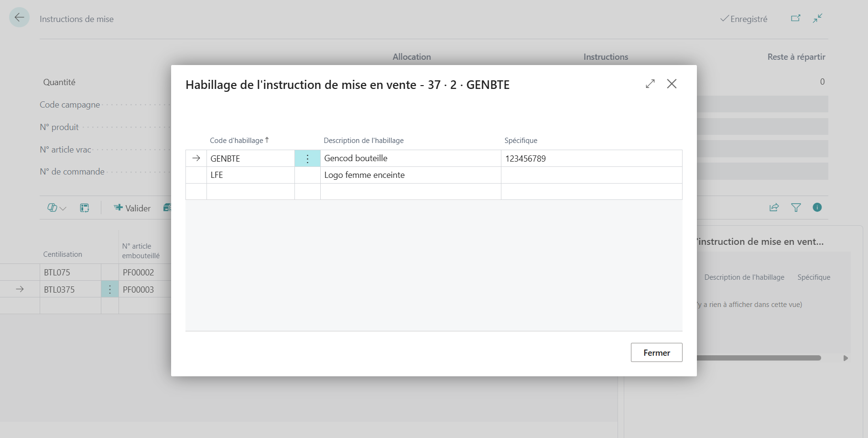Go back using the arrow button
Screen dimensions: 868x438
[x=19, y=18]
